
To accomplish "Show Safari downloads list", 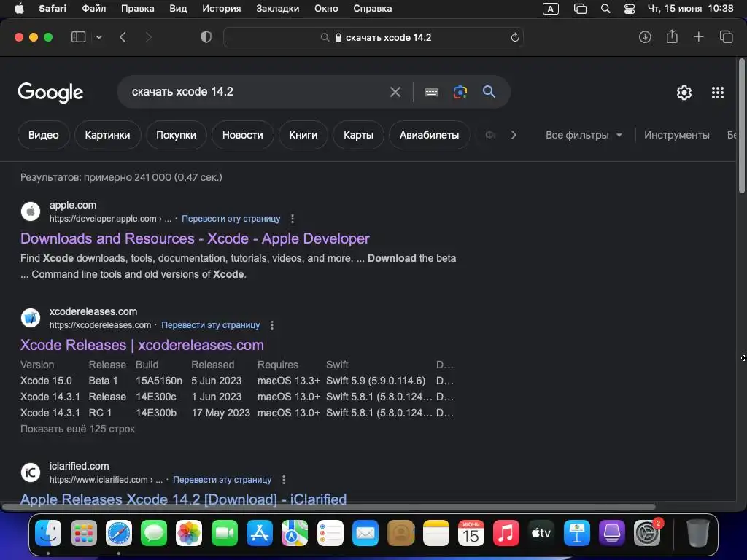I will coord(645,37).
